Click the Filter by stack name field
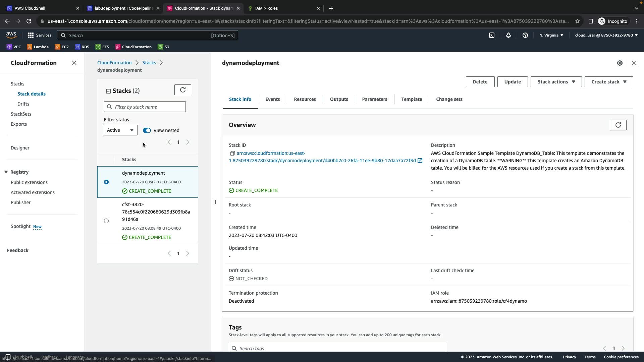The height and width of the screenshot is (362, 644). tap(149, 107)
